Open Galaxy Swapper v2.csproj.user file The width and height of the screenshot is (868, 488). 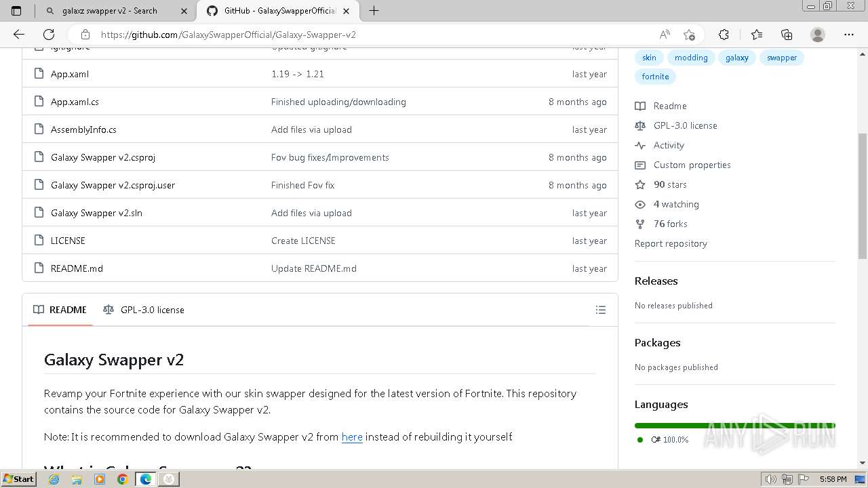click(113, 185)
